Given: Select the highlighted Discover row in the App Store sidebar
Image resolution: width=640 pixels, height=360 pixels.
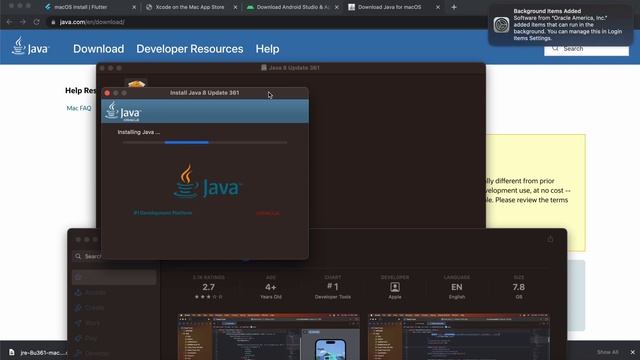Looking at the screenshot, I should pyautogui.click(x=114, y=277).
